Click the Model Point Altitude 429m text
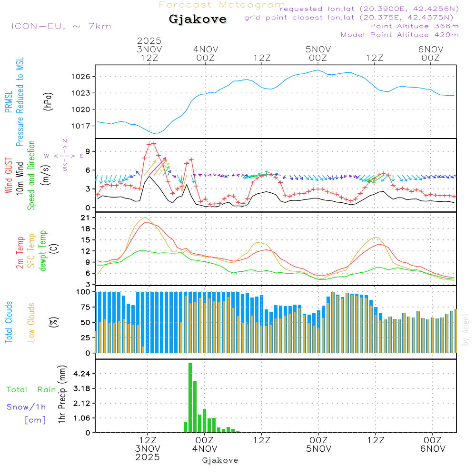The height and width of the screenshot is (476, 476). click(399, 35)
